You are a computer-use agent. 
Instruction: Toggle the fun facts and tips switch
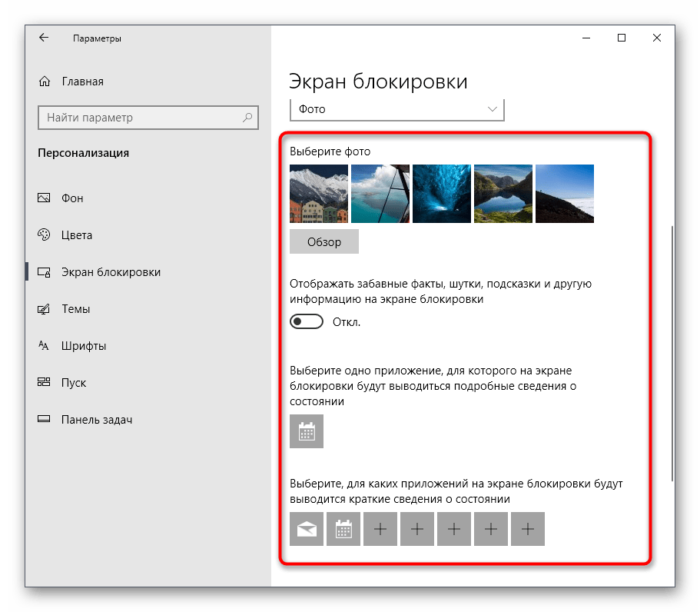click(x=306, y=322)
